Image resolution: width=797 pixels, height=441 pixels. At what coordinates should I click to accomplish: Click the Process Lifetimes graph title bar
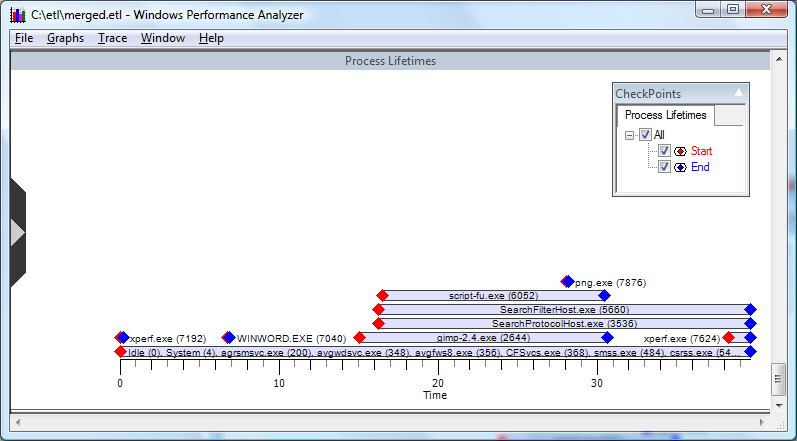point(390,61)
